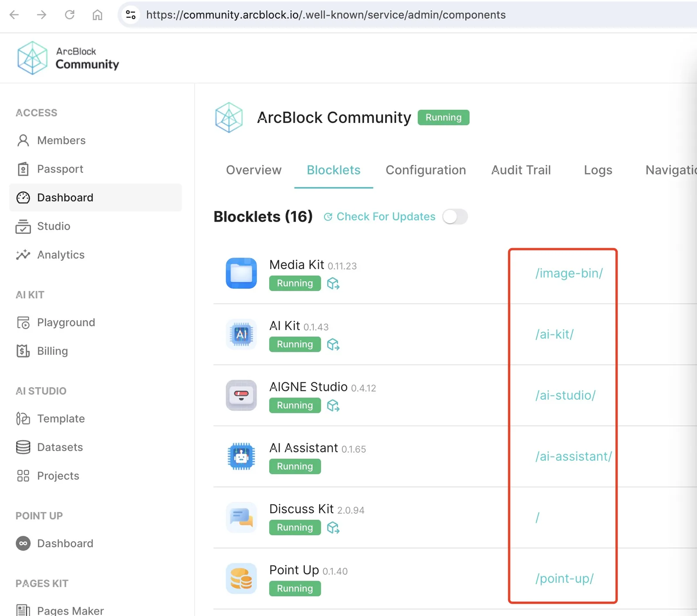Switch to the Audit Trail tab
697x616 pixels.
click(521, 170)
